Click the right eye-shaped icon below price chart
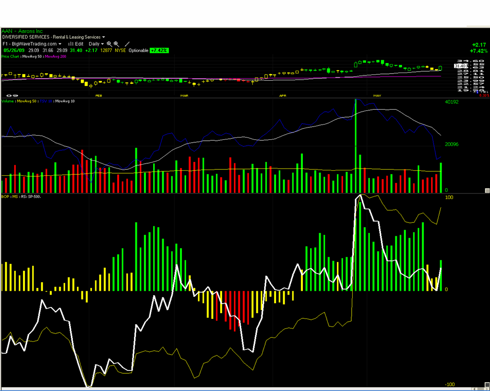The height and width of the screenshot is (391, 490). [15, 96]
